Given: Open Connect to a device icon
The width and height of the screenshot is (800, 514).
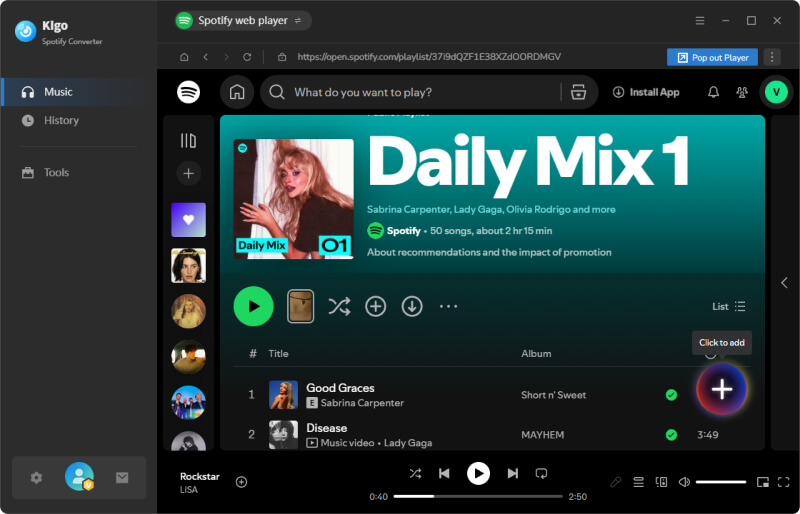Looking at the screenshot, I should pos(661,482).
